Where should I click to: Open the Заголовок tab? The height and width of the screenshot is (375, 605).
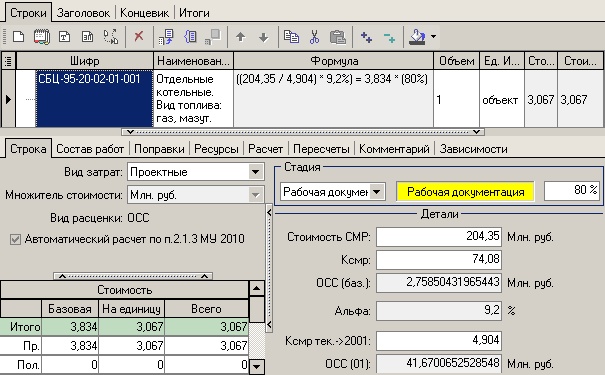(x=83, y=13)
